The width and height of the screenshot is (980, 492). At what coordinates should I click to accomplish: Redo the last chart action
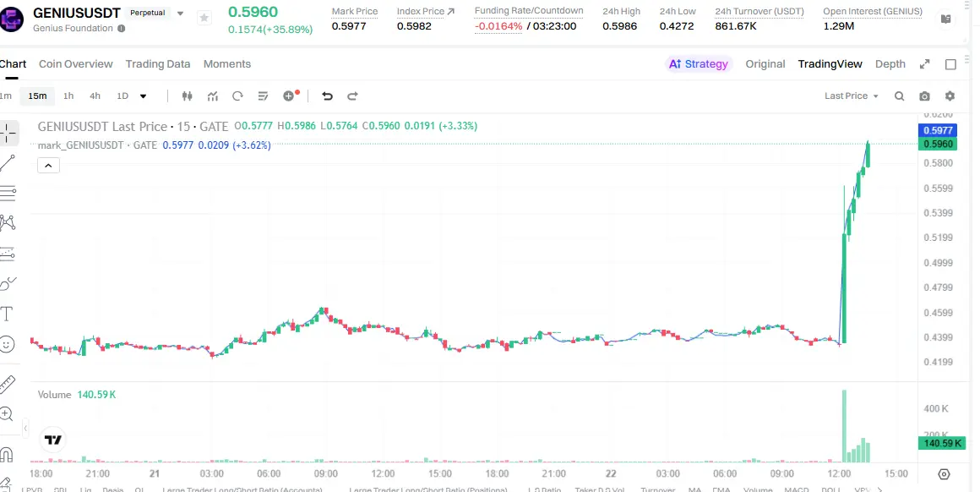(352, 96)
